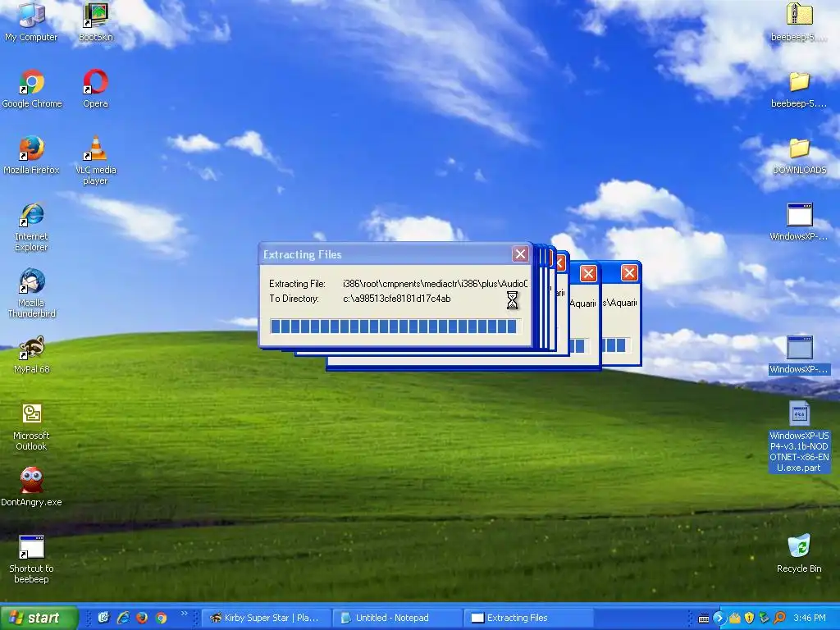Screen dimensions: 840x630
Task: Select the Google Chrome desktop shortcut
Action: coord(32,90)
